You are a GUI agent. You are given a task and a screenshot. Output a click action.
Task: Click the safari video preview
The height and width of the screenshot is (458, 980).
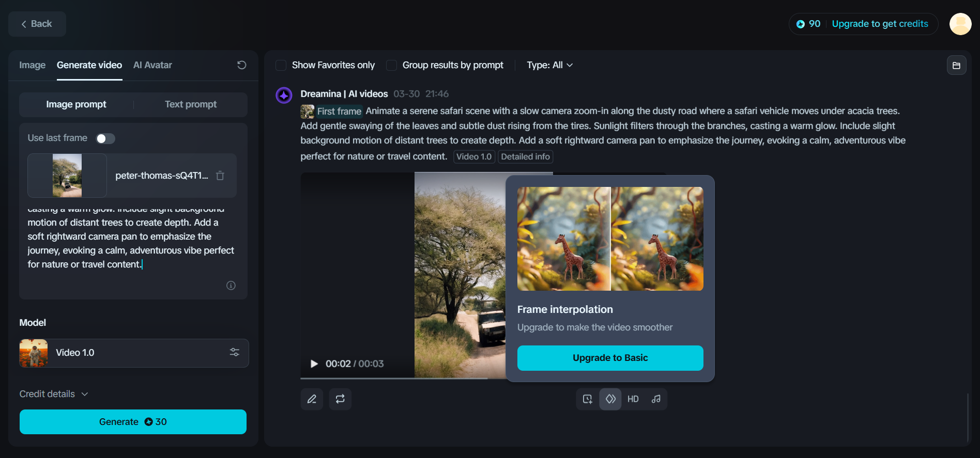[x=403, y=275]
